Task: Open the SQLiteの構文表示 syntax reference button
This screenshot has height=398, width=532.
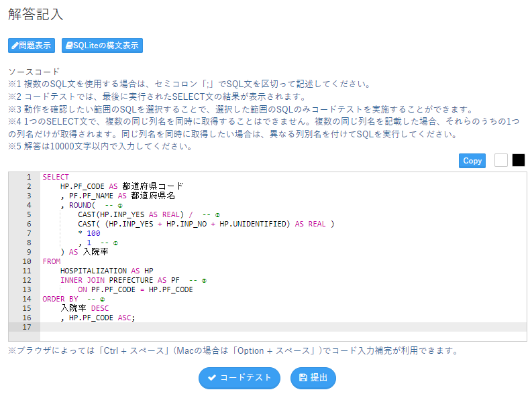Action: [102, 46]
